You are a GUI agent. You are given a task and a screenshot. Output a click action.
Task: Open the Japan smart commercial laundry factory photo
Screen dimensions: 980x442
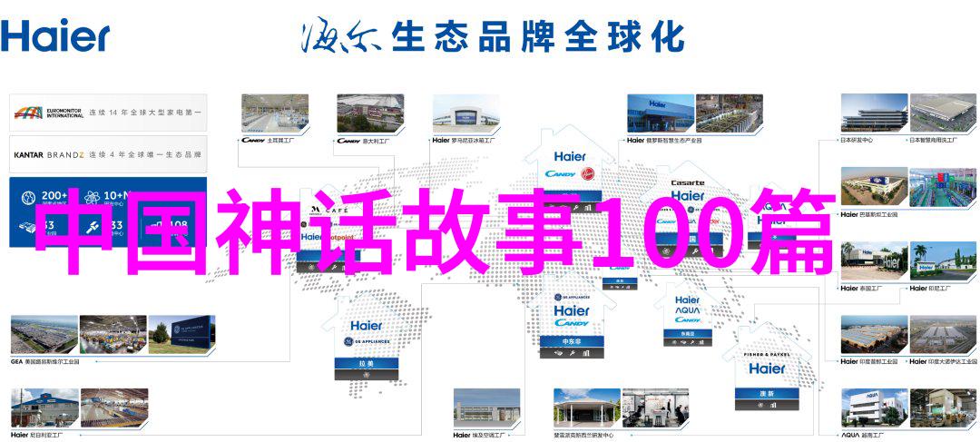(943, 113)
